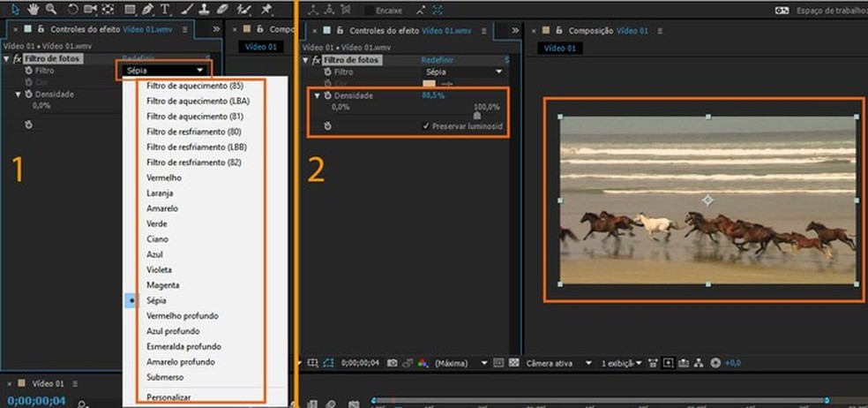
Task: Select the Zoom magnifier tool
Action: (x=51, y=8)
